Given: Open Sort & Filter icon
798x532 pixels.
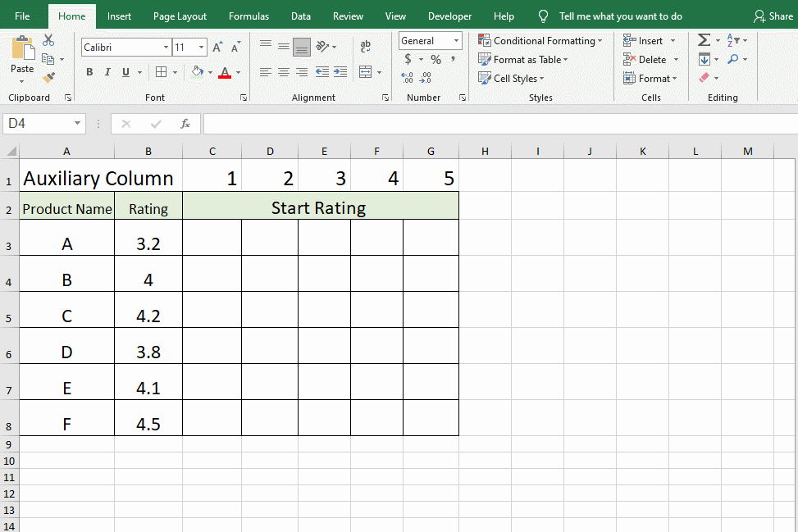Looking at the screenshot, I should pyautogui.click(x=733, y=40).
